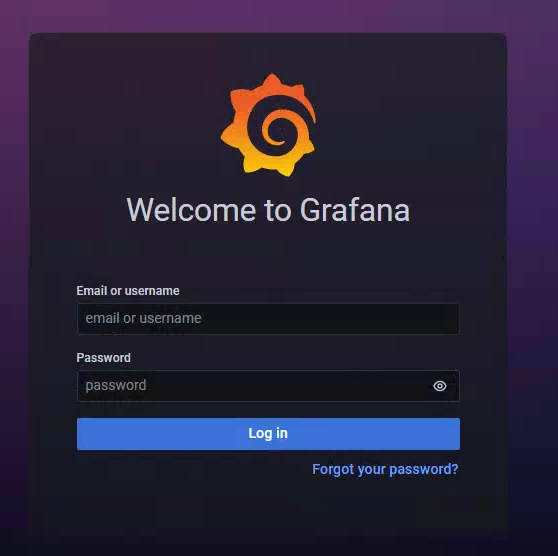558x556 pixels.
Task: Follow the blue password recovery link
Action: pos(385,470)
